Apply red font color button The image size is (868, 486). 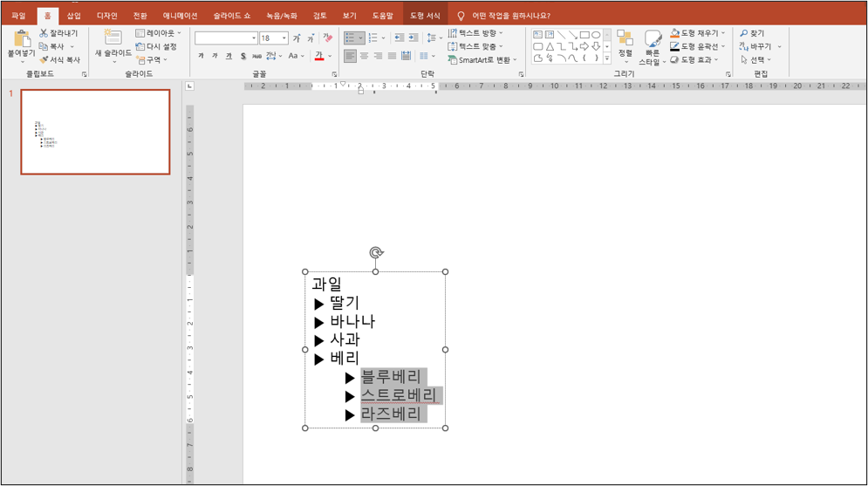pos(319,56)
